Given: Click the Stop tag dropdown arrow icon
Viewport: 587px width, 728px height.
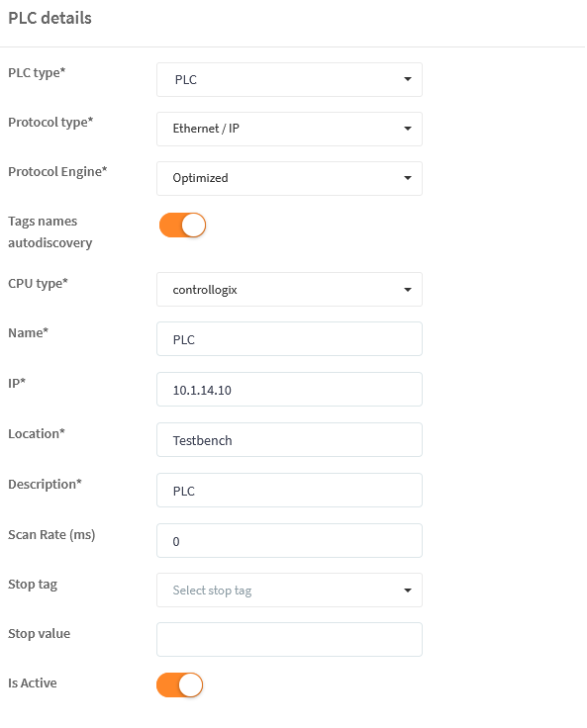Looking at the screenshot, I should point(408,591).
